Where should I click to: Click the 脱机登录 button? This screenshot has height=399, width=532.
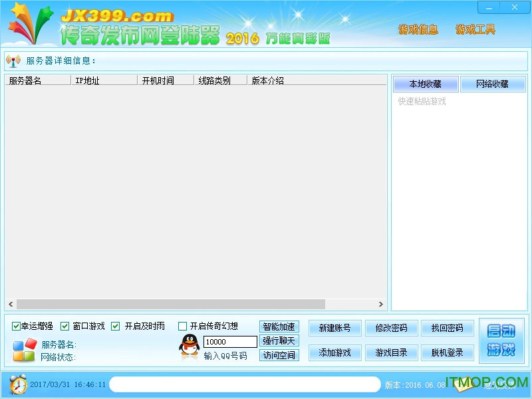pyautogui.click(x=447, y=353)
